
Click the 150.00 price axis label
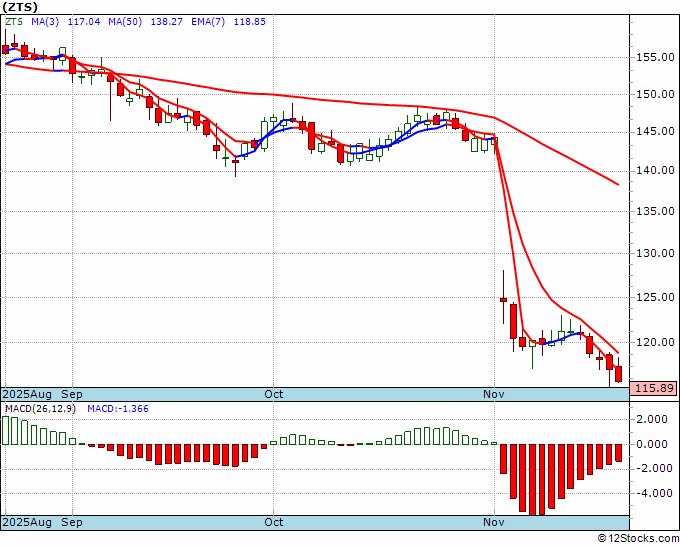655,94
